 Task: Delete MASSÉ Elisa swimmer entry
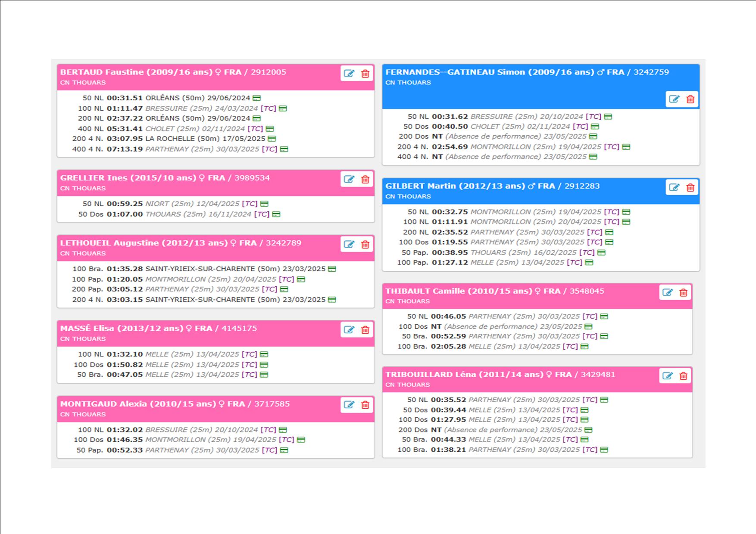[365, 330]
